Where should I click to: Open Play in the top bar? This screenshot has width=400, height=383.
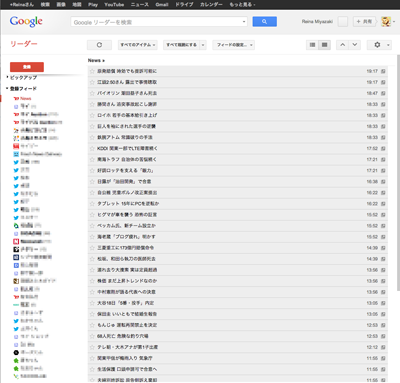coord(93,5)
